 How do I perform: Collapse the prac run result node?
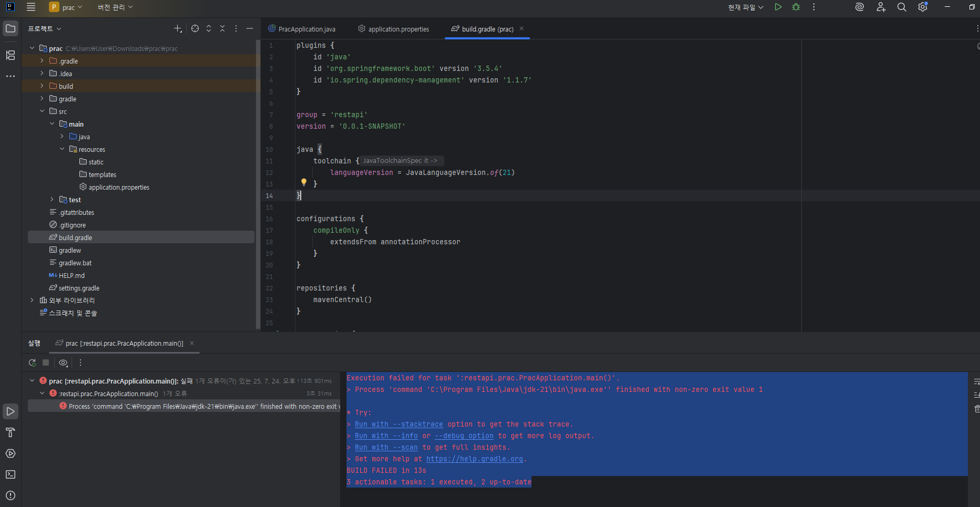click(x=32, y=381)
